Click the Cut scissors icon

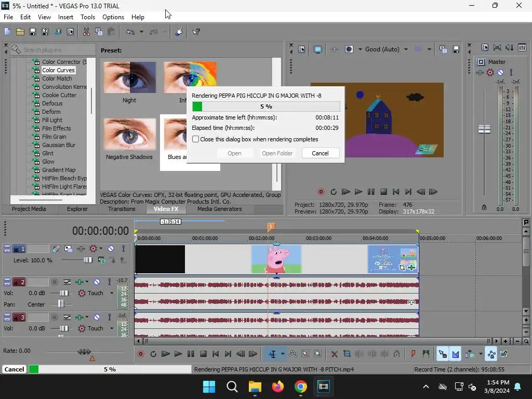(86, 32)
